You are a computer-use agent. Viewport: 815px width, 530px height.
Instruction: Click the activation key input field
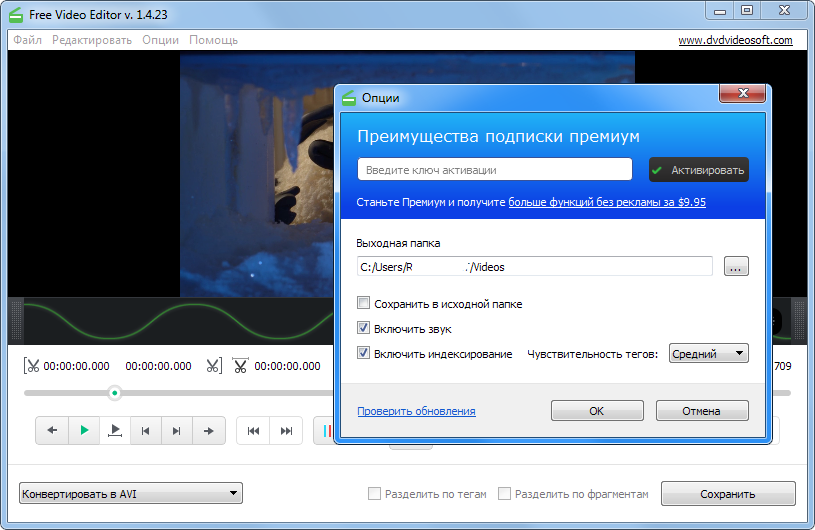click(x=495, y=170)
